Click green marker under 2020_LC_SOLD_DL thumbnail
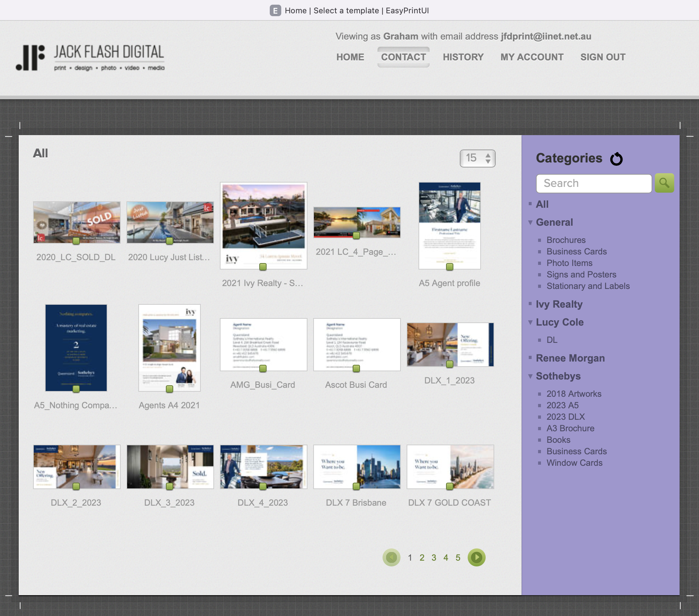The width and height of the screenshot is (699, 616). (76, 241)
